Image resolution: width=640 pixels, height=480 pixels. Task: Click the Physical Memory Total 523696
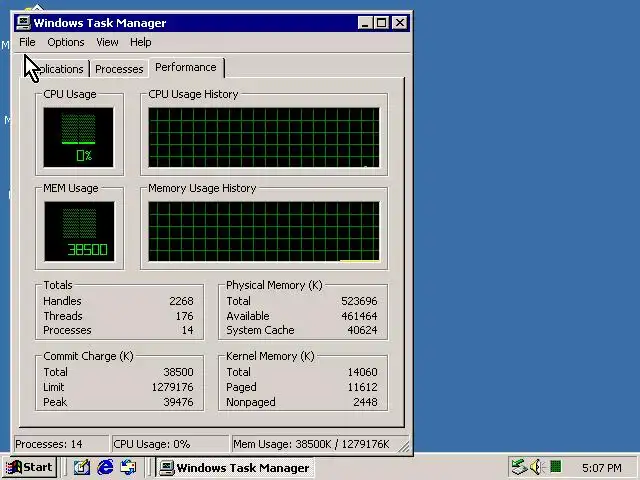(359, 301)
